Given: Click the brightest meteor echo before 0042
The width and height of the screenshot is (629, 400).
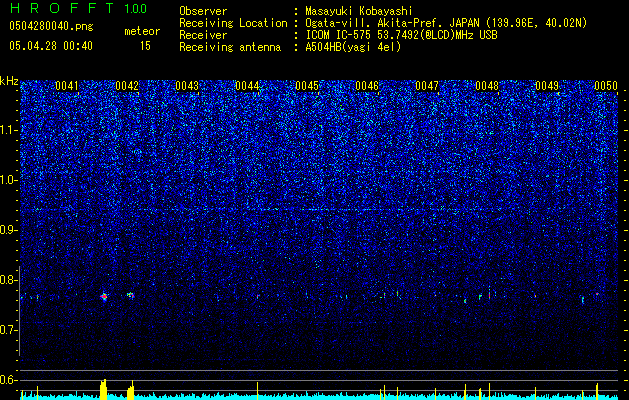Looking at the screenshot, I should [104, 297].
